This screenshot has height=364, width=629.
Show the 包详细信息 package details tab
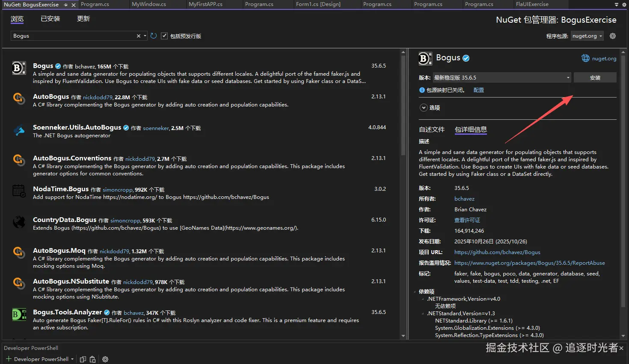pos(471,130)
